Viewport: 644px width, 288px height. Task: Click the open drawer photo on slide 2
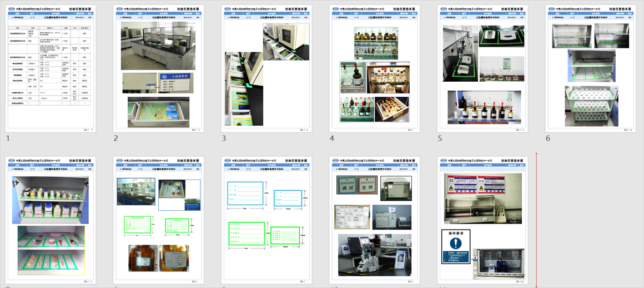pyautogui.click(x=158, y=112)
